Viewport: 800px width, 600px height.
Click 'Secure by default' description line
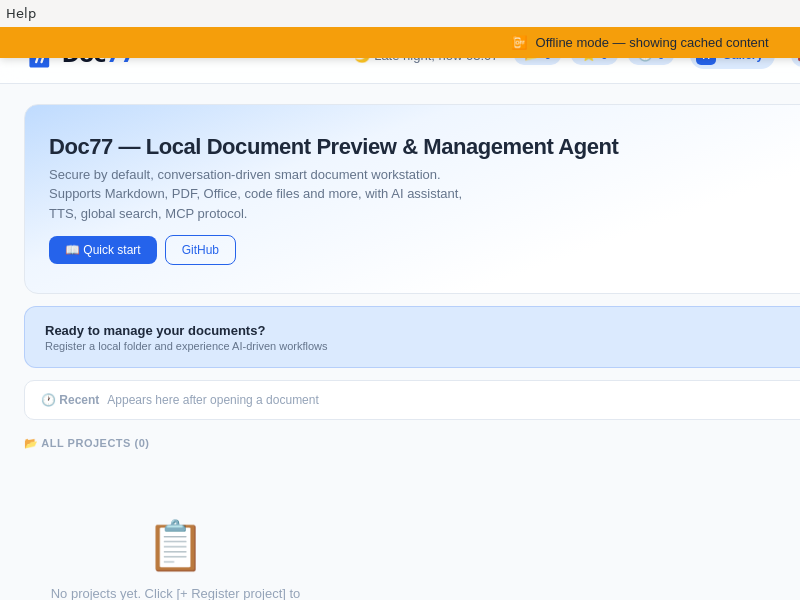coord(244,175)
